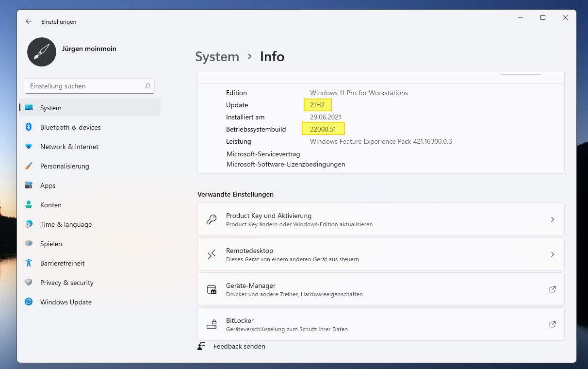Click System in breadcrumb heading
The width and height of the screenshot is (588, 369).
click(x=217, y=57)
